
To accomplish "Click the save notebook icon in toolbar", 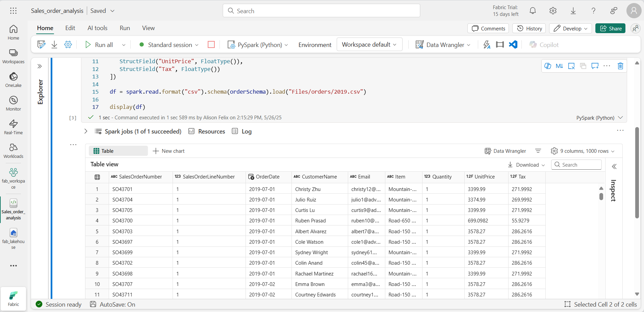I will [41, 45].
